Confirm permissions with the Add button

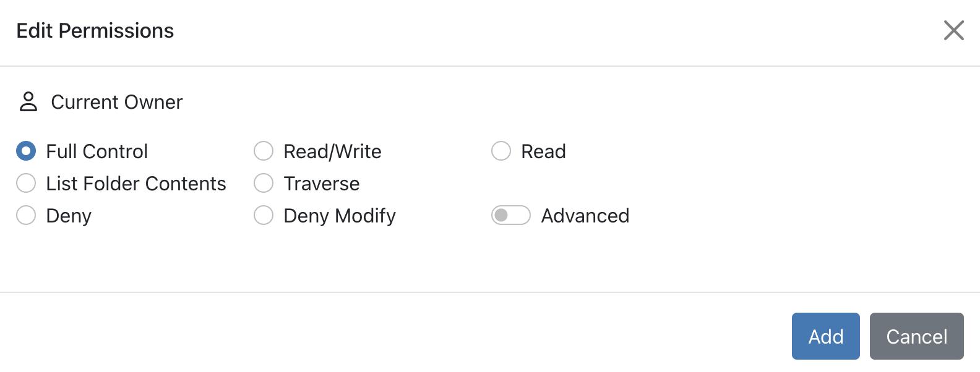[x=825, y=336]
